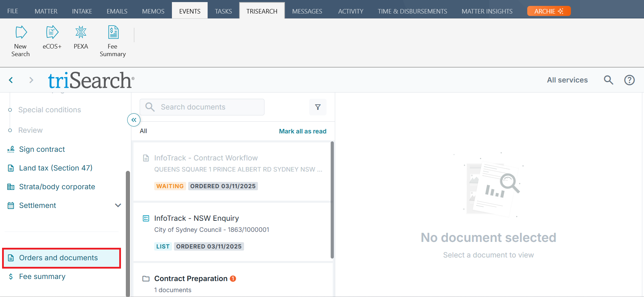Switch to the TASKS tab
This screenshot has height=297, width=644.
pyautogui.click(x=223, y=11)
